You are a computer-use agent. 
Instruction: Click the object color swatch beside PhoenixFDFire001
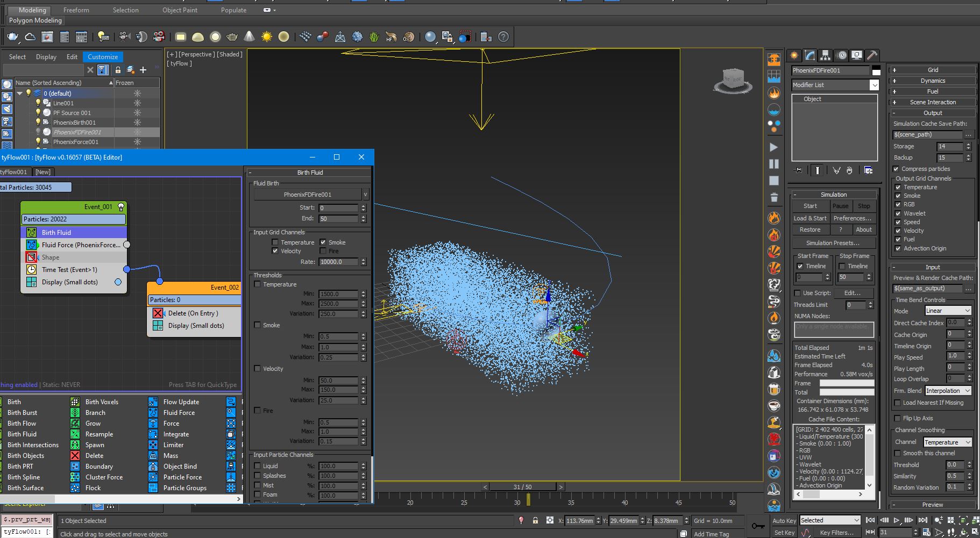point(876,70)
